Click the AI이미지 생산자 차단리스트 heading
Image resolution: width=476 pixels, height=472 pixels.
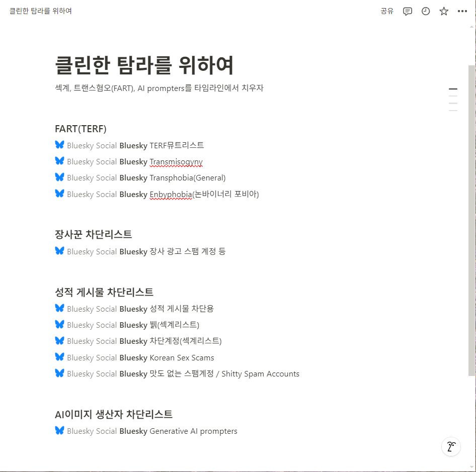pos(114,414)
